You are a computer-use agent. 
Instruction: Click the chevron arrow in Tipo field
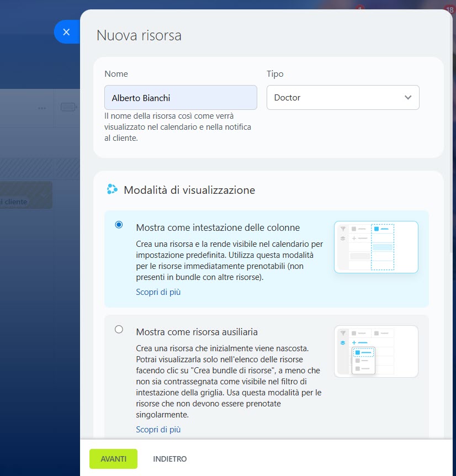[408, 98]
